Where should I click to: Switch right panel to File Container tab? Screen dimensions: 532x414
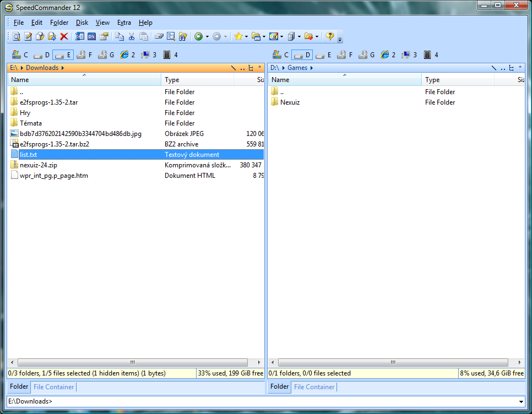(x=314, y=387)
